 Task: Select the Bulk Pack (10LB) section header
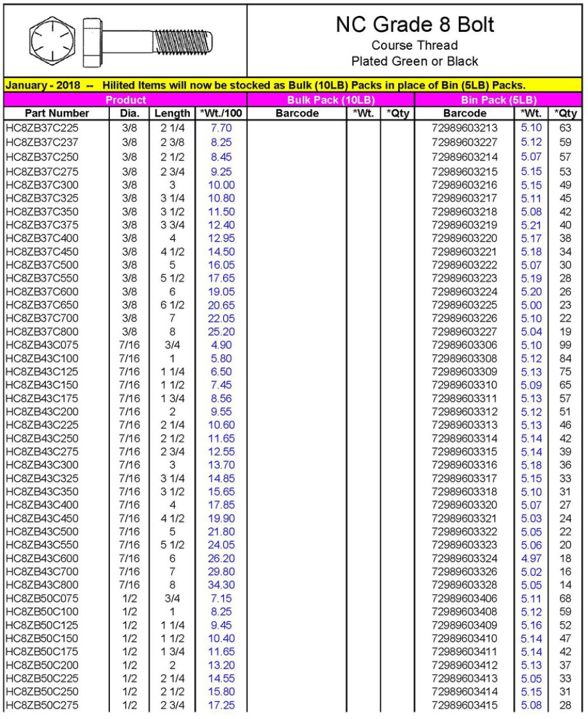point(330,100)
